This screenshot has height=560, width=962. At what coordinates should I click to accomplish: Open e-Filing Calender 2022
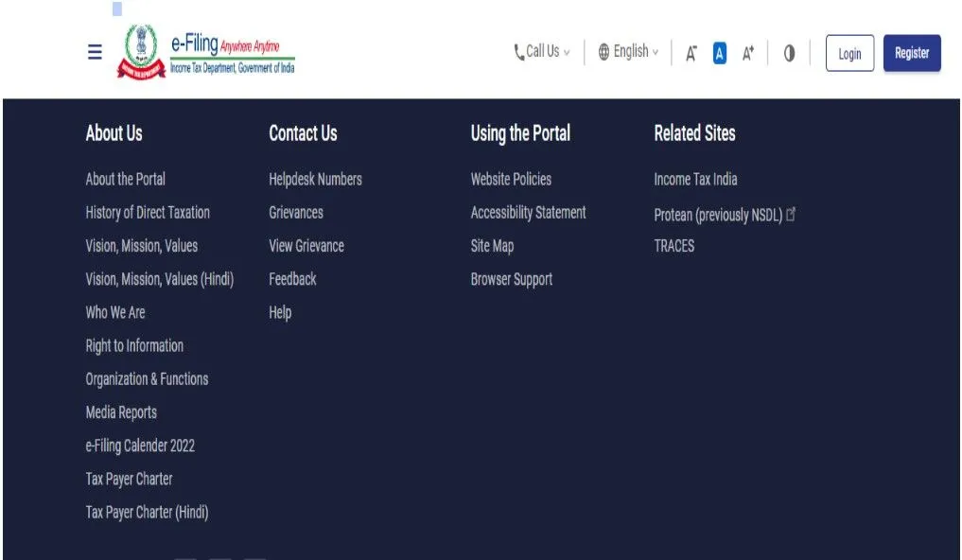click(140, 446)
